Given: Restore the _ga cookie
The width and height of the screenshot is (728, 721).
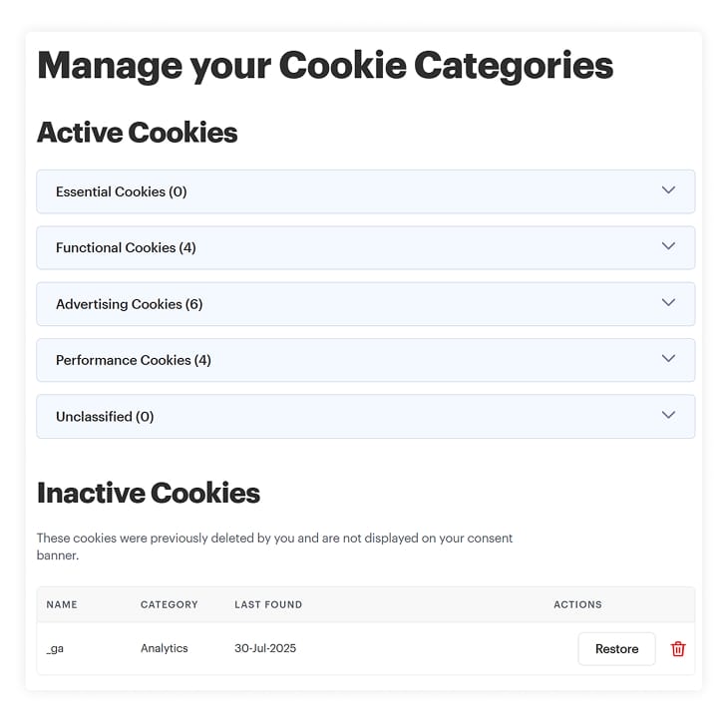Looking at the screenshot, I should [x=616, y=648].
